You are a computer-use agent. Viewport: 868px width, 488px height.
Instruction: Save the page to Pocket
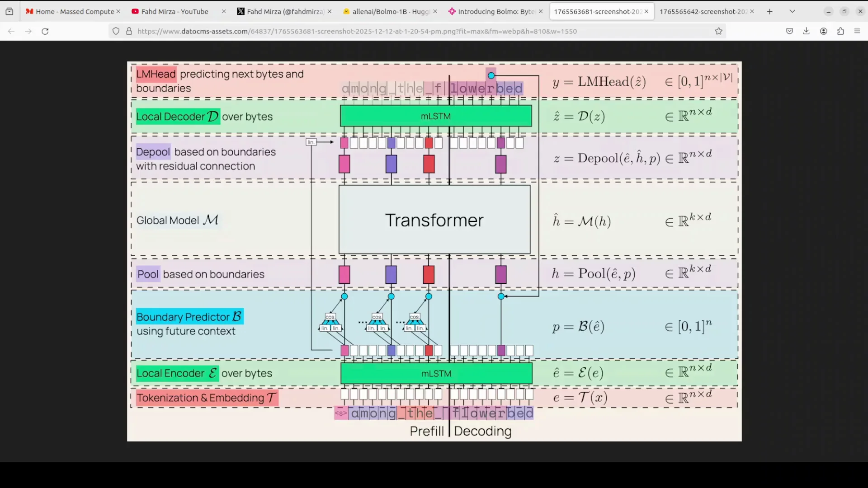789,31
